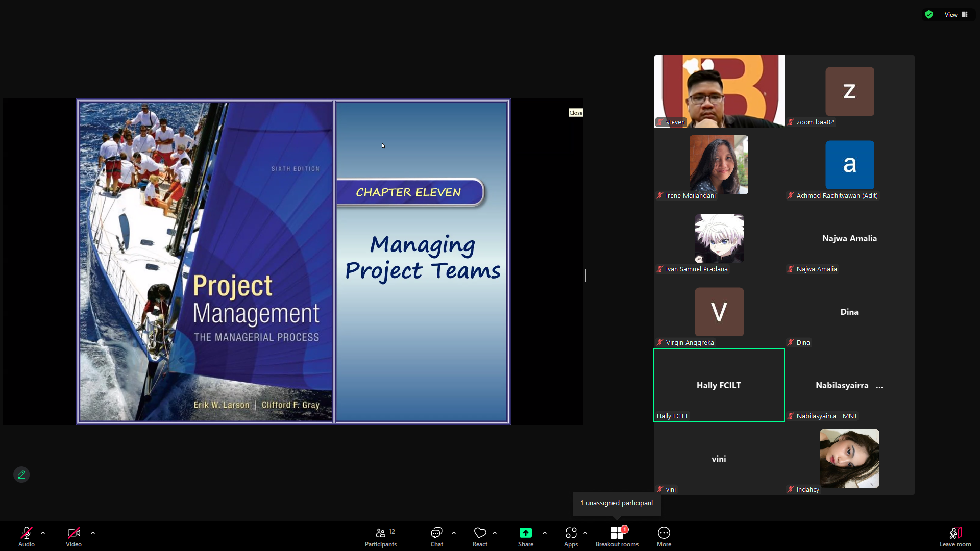Click the muted mic icon beside zoom baa02

(x=791, y=122)
